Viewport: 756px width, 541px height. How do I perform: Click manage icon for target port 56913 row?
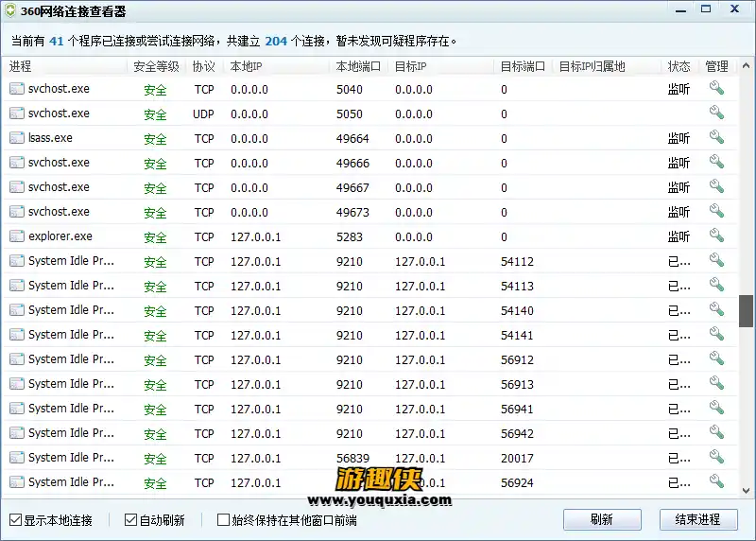[x=716, y=383]
